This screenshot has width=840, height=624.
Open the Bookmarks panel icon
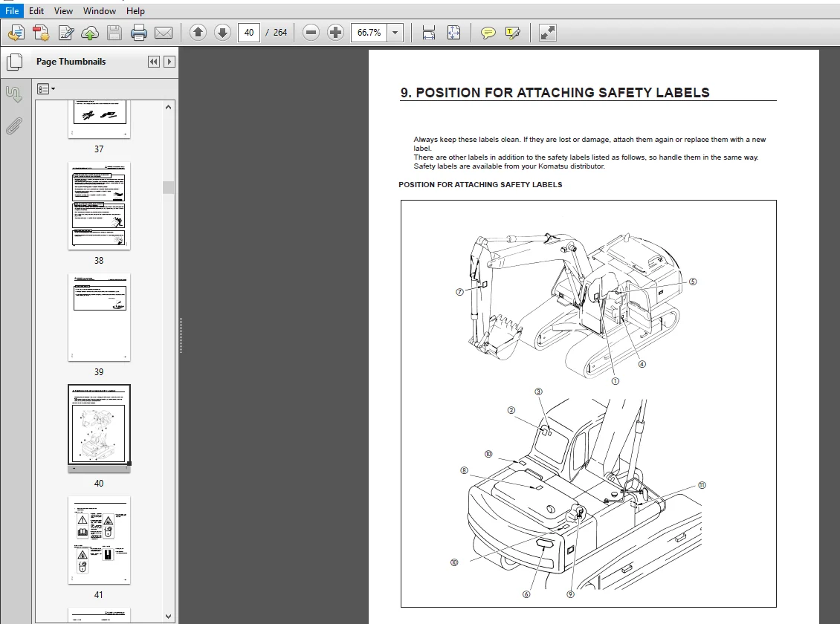click(x=14, y=94)
